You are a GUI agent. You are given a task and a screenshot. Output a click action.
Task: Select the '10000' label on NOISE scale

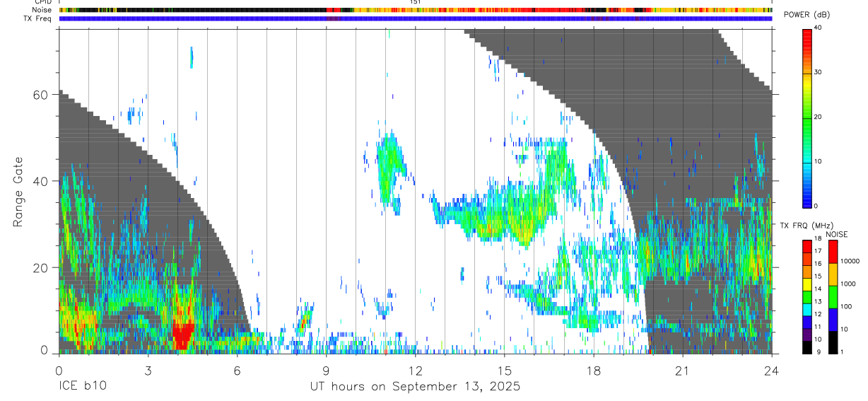(850, 261)
